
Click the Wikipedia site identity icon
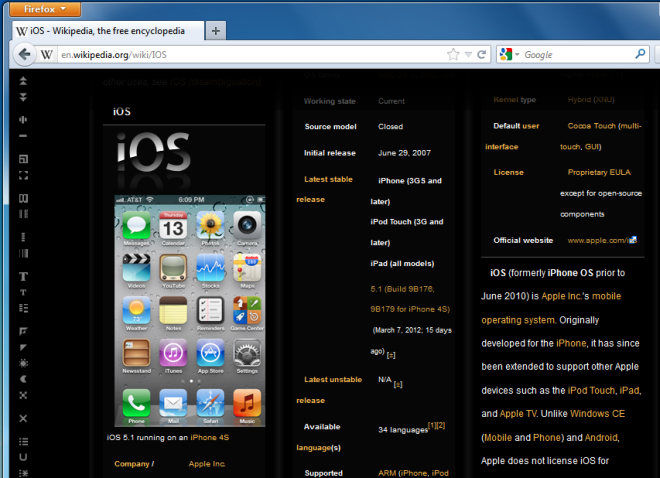tap(47, 54)
